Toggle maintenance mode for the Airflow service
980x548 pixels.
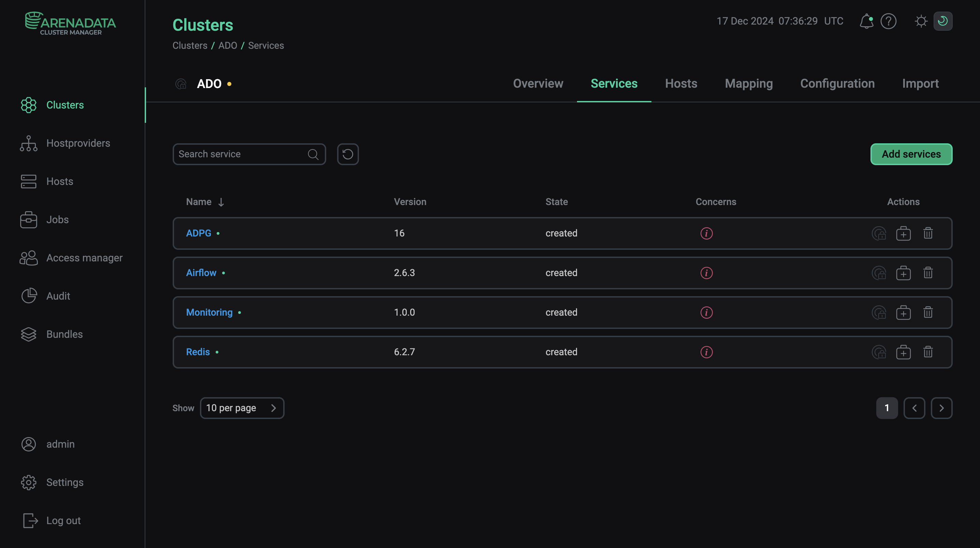click(879, 273)
